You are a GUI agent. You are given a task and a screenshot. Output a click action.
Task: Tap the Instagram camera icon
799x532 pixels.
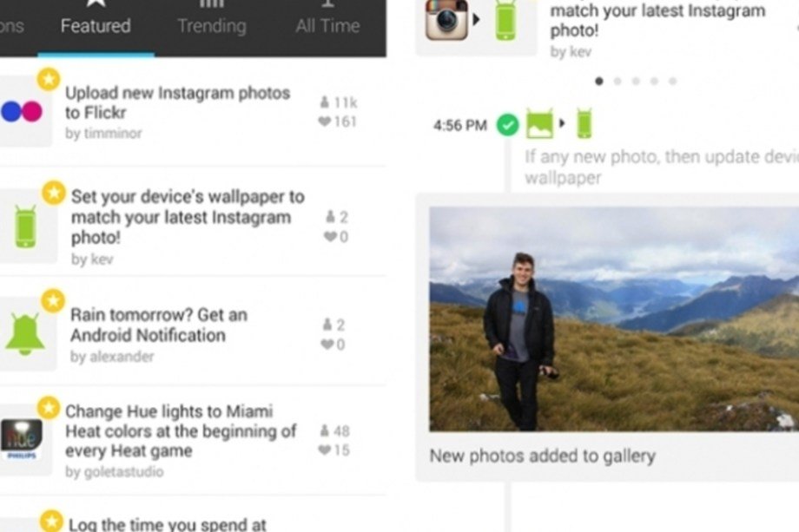click(447, 19)
